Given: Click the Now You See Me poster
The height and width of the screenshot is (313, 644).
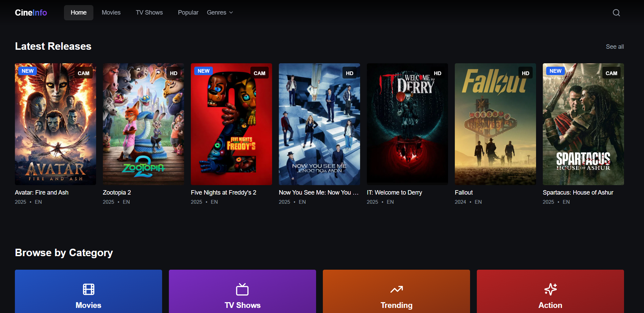Looking at the screenshot, I should [x=319, y=124].
